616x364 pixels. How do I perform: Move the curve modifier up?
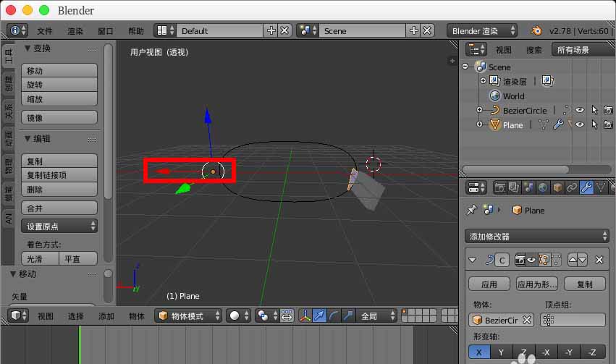[573, 260]
